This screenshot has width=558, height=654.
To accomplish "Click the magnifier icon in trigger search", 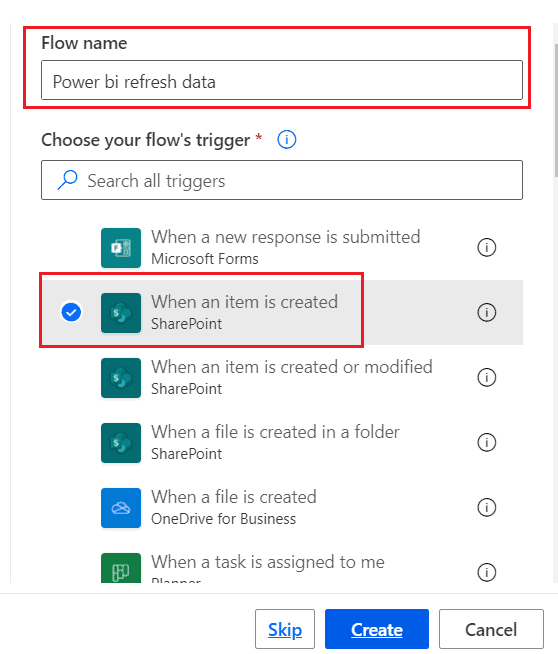I will click(68, 180).
